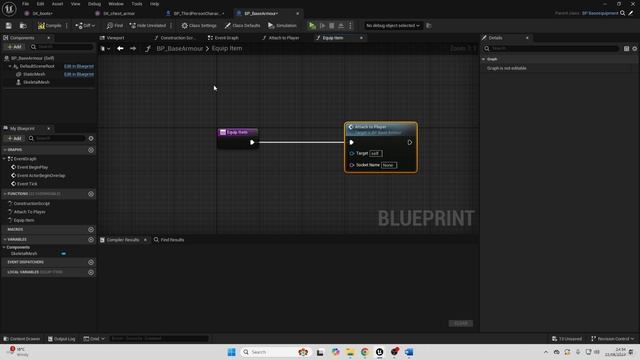
Task: Click the Components search field
Action: (61, 47)
